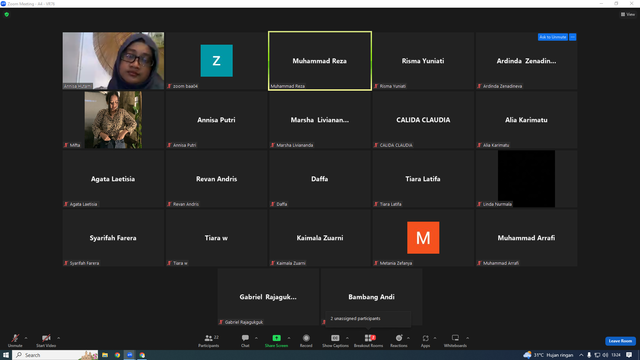Select Daffa participant tile

point(320,179)
